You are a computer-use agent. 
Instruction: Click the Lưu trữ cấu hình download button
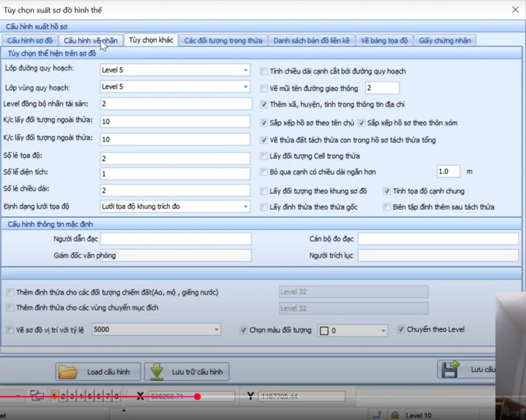tap(187, 372)
